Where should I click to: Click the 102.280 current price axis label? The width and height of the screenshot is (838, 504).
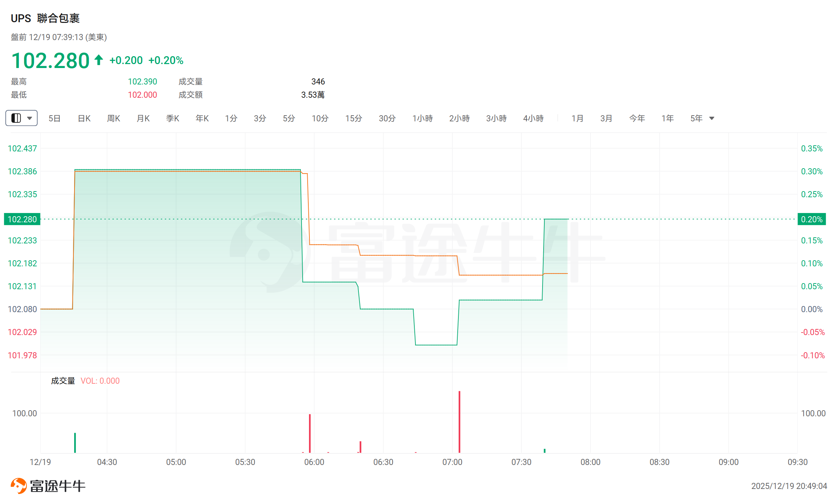(x=22, y=219)
